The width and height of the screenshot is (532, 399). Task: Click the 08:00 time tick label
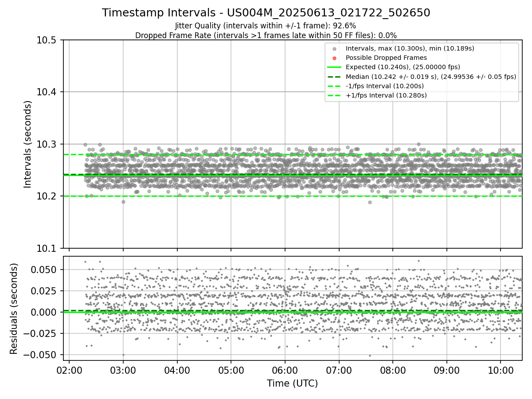393,371
